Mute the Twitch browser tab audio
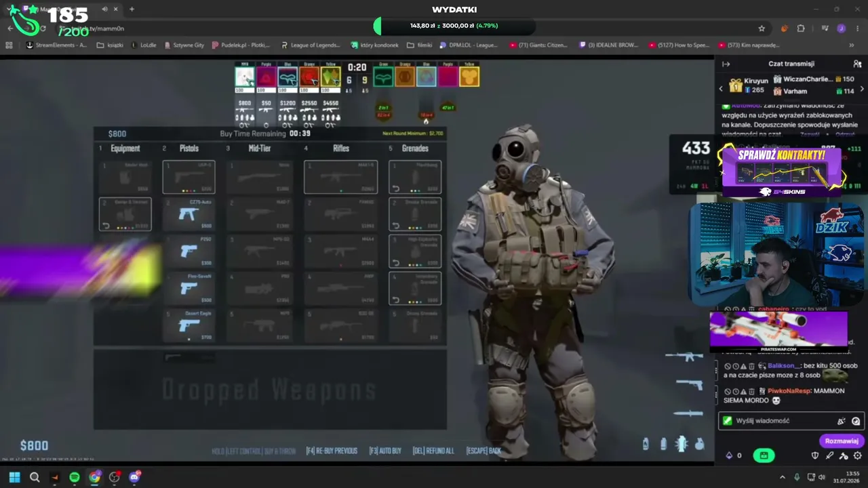Screen dimensions: 868x488 104,9
